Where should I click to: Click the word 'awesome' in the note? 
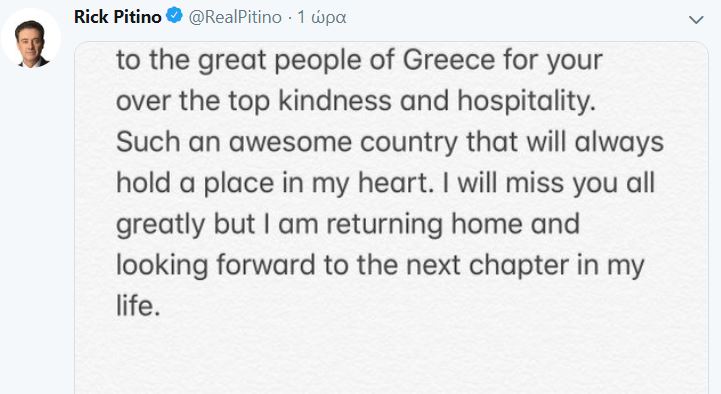point(290,142)
